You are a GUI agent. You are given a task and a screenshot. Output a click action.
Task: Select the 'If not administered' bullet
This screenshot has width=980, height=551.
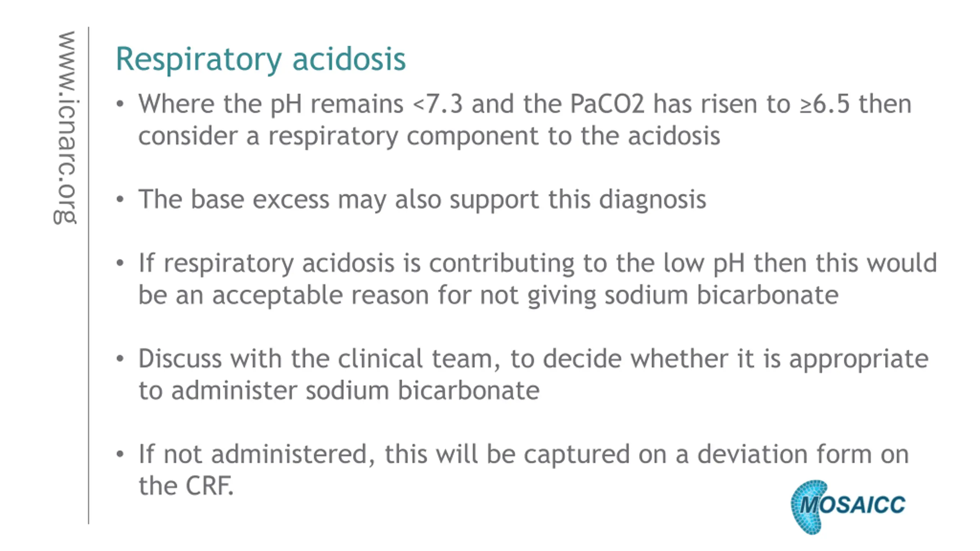click(512, 470)
